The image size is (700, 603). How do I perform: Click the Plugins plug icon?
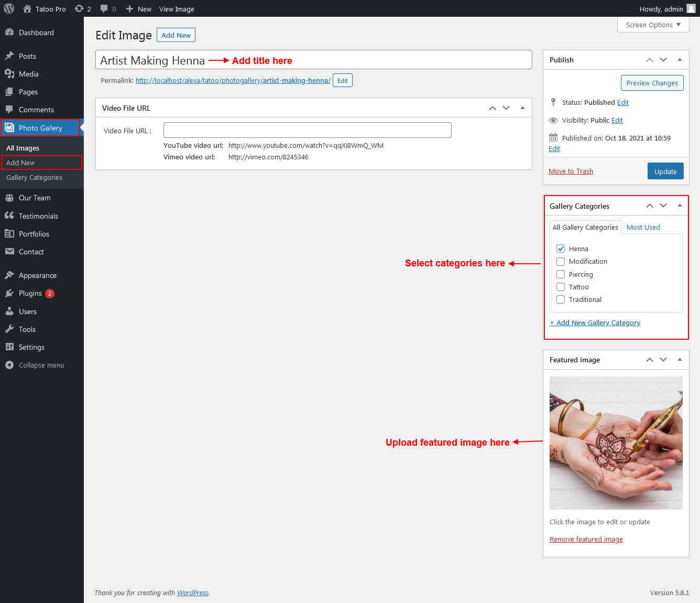click(9, 293)
